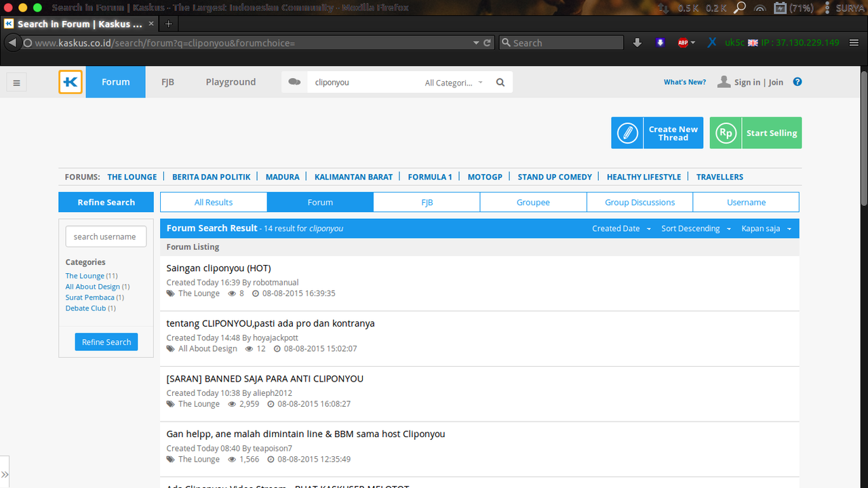Click the network traffic arrows indicator
The image size is (868, 488).
[x=663, y=8]
